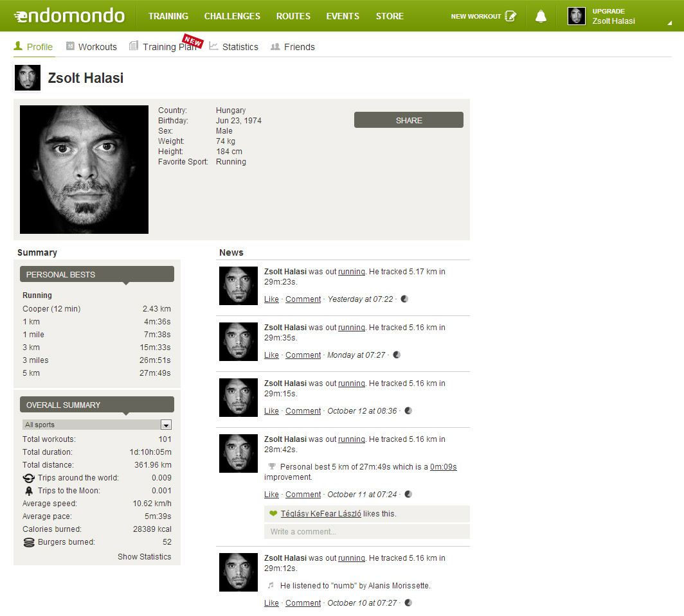
Task: Click the Trips to the Moon rocket icon
Action: click(x=28, y=491)
